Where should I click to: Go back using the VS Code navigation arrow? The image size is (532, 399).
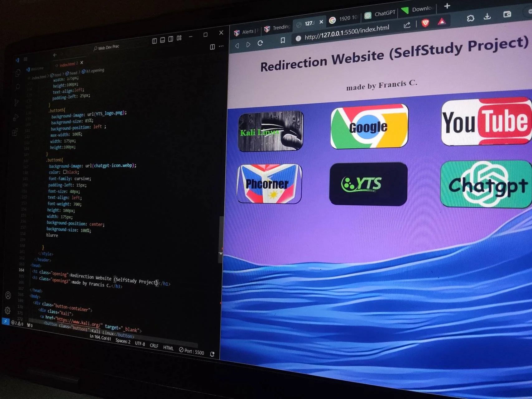(55, 55)
